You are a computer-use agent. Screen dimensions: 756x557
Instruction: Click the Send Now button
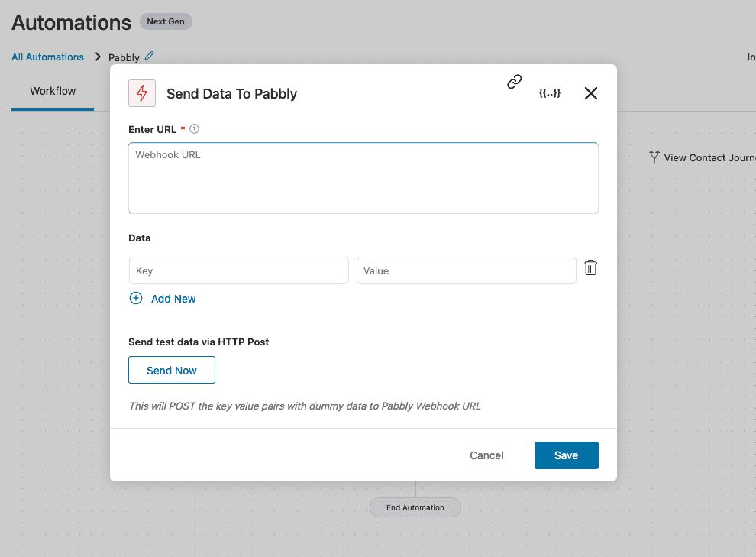[x=172, y=370]
